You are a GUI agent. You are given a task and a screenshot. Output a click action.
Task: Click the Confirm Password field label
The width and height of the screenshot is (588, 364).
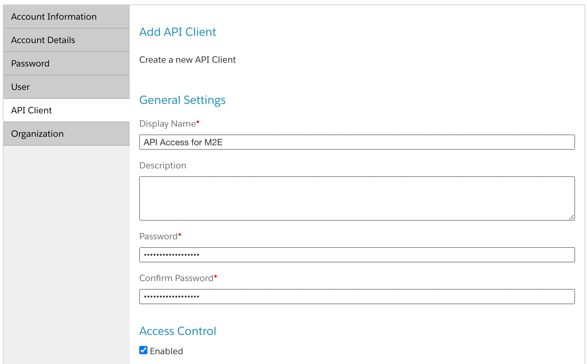[176, 278]
